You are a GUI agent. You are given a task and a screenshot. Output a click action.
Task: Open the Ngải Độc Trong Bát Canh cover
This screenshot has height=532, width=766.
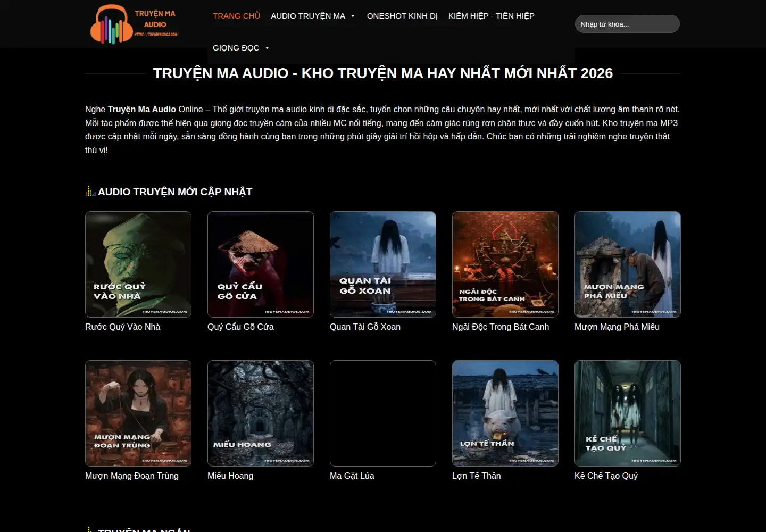pyautogui.click(x=505, y=264)
